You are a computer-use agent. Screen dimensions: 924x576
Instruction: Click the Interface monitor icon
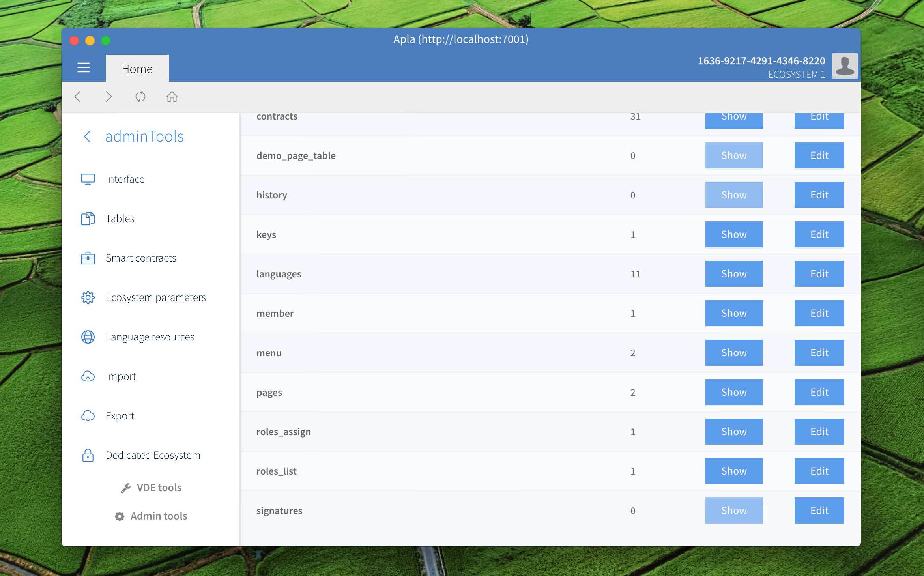pyautogui.click(x=88, y=179)
